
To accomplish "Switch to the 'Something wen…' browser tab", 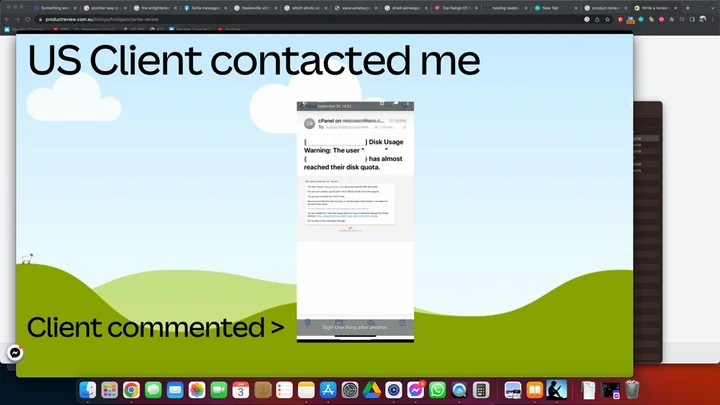I will (x=54, y=7).
